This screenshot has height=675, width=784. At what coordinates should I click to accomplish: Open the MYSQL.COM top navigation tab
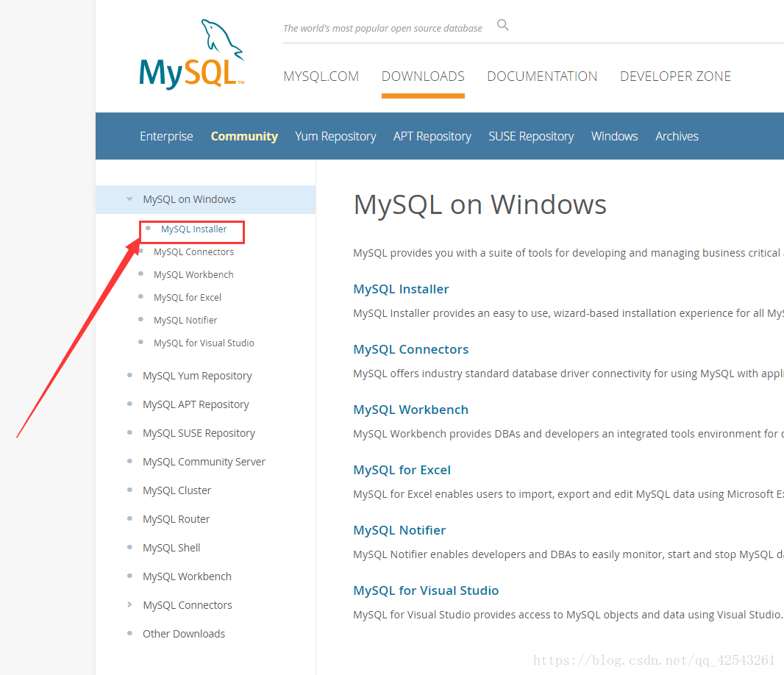[x=321, y=76]
